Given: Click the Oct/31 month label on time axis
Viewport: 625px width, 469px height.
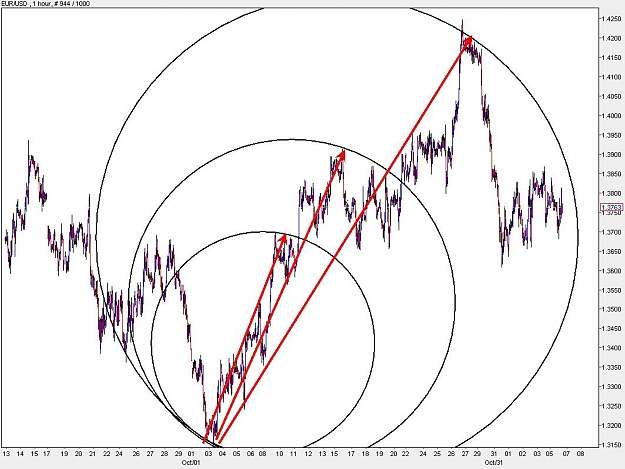Looking at the screenshot, I should click(x=493, y=463).
